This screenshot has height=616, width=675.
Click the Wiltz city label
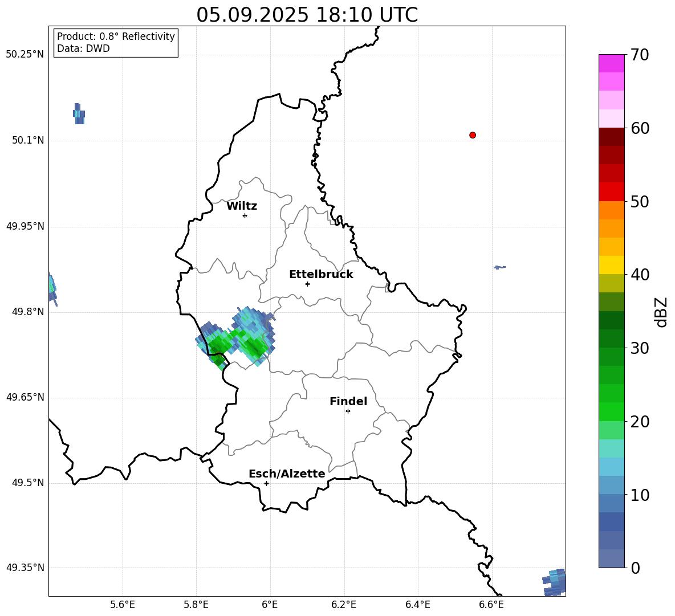(x=242, y=206)
